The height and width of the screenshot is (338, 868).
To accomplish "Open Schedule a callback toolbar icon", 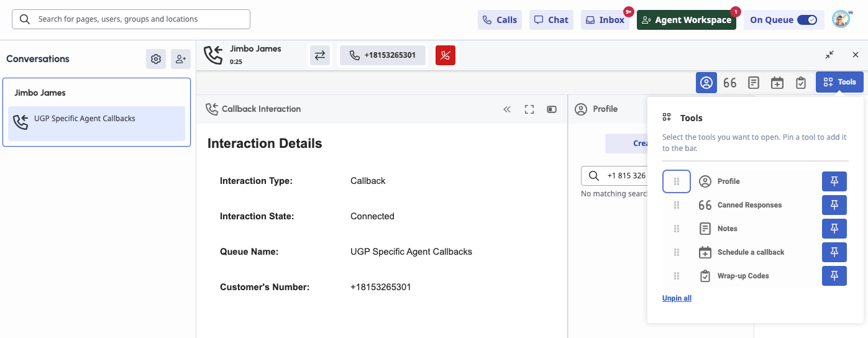I will tap(777, 83).
